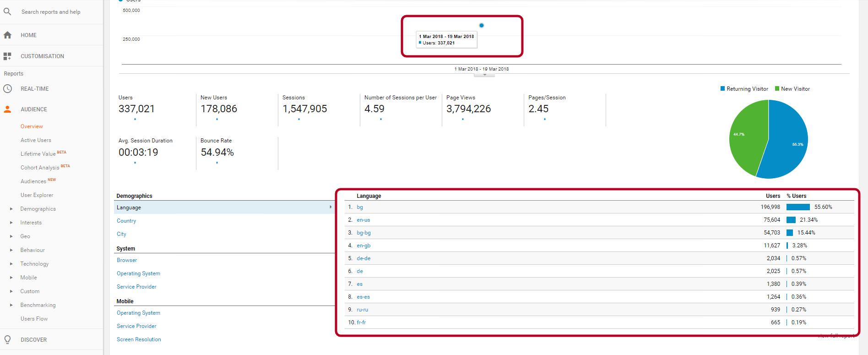Expand the Technology sidebar section
This screenshot has height=355, width=868.
11,264
